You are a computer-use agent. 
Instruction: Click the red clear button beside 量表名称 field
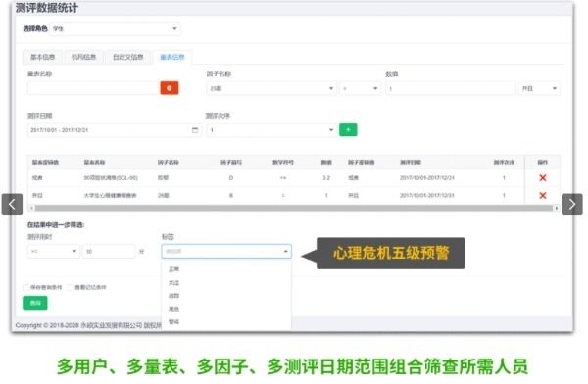click(x=170, y=88)
